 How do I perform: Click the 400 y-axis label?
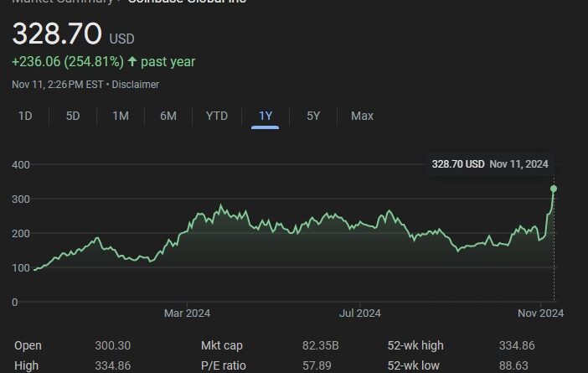(x=21, y=165)
